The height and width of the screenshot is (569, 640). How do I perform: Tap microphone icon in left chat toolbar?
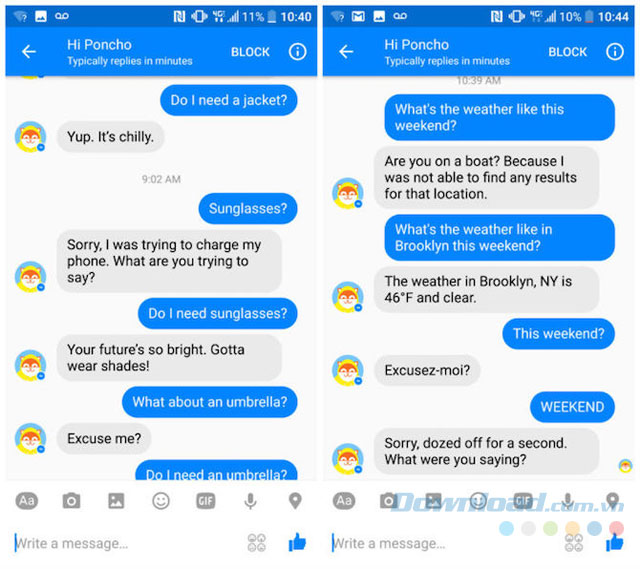(x=250, y=501)
